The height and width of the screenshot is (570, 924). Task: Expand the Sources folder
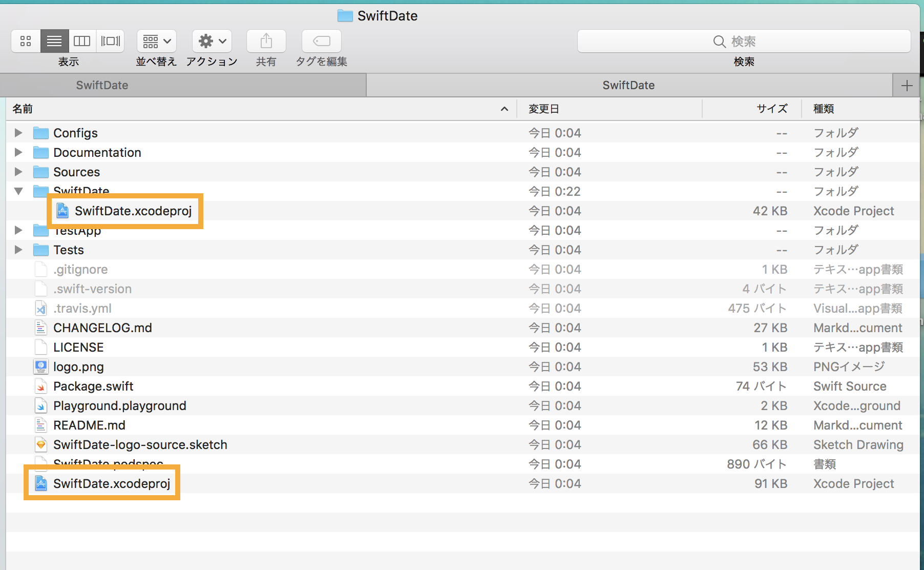tap(18, 172)
